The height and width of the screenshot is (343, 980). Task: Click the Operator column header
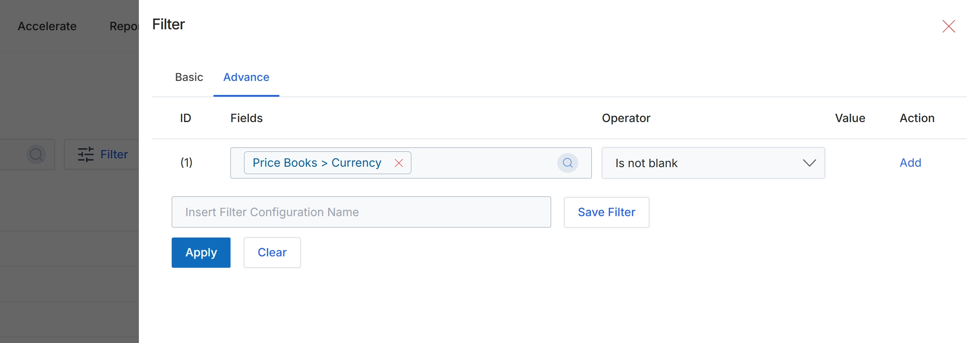[x=626, y=118]
